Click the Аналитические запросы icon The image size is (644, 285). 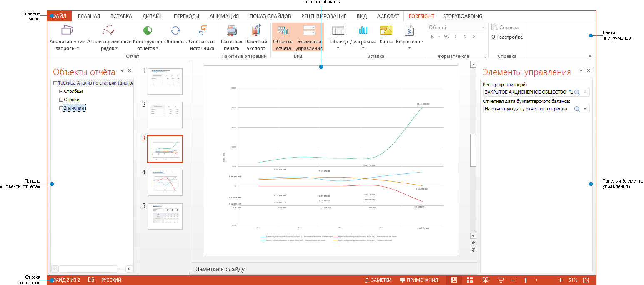click(68, 30)
